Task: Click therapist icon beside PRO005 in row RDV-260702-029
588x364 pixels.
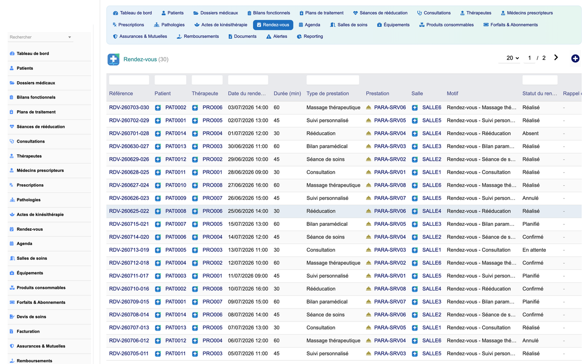Action: [195, 121]
